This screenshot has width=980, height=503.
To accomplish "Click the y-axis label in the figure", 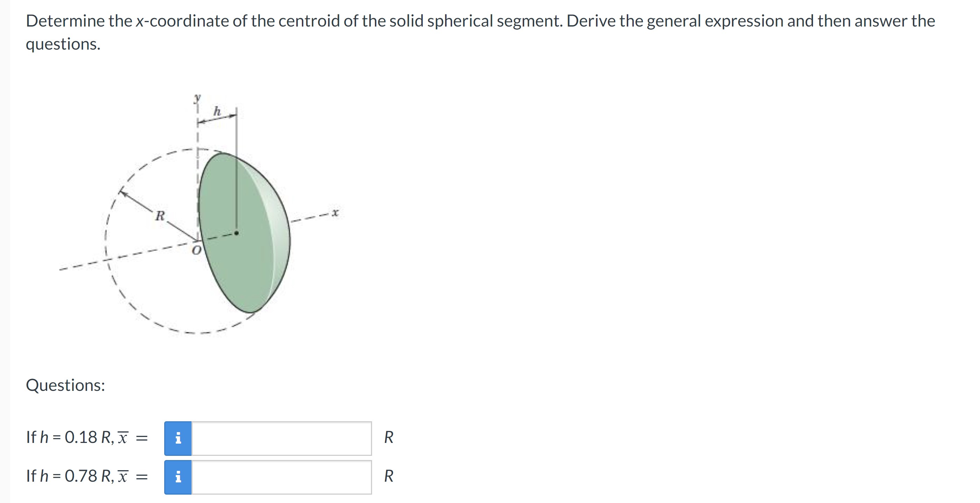I will (x=196, y=98).
